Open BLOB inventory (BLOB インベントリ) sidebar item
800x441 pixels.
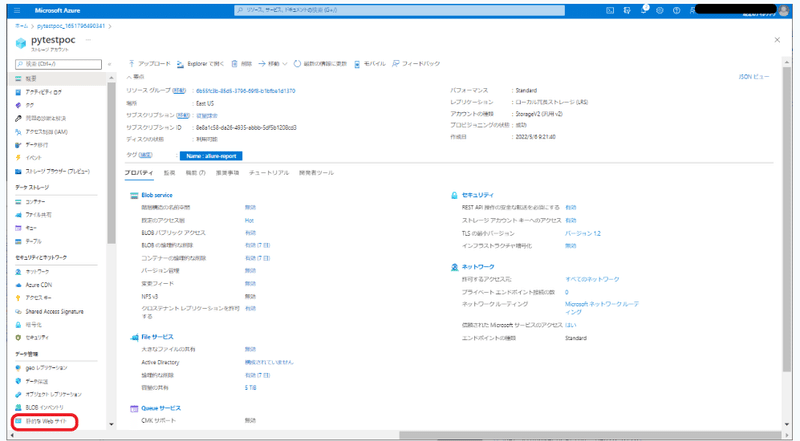[44, 407]
